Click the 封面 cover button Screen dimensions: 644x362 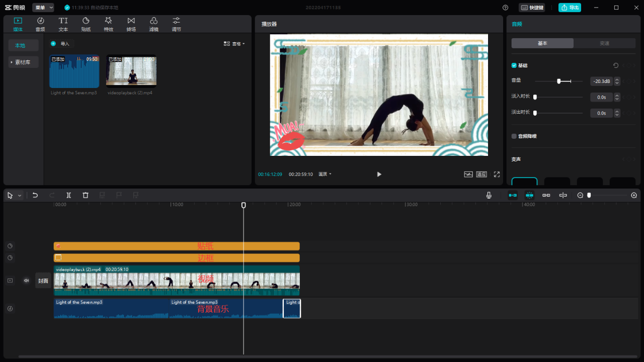click(x=43, y=281)
